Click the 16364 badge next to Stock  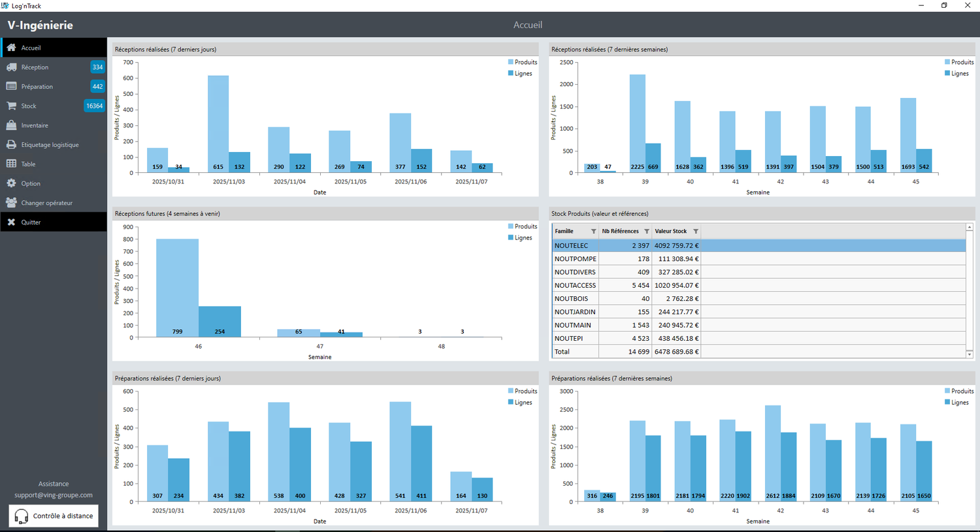94,106
